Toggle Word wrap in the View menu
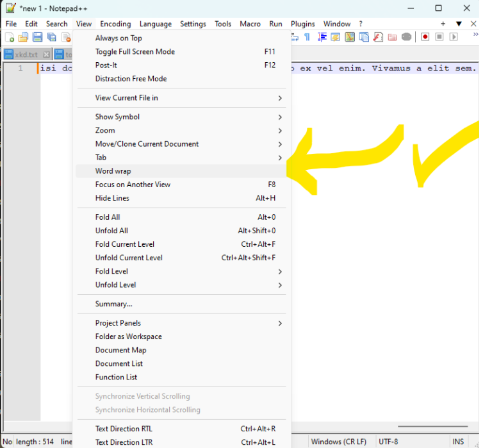Viewport: 492px width, 448px height. [113, 171]
